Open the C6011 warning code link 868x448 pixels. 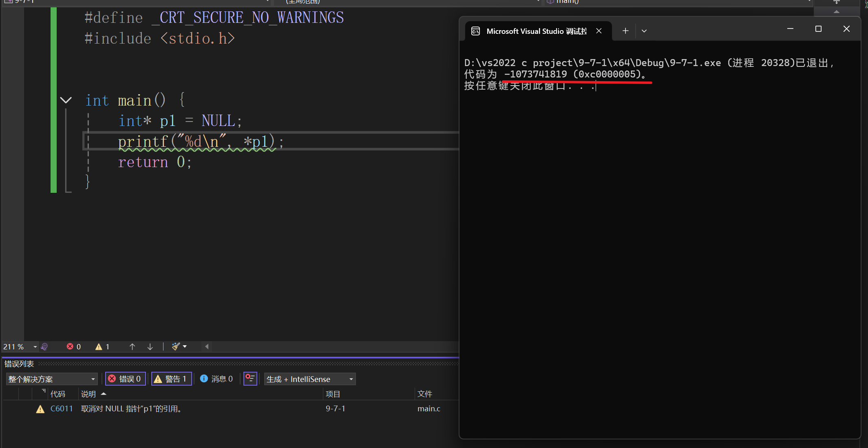pos(62,409)
